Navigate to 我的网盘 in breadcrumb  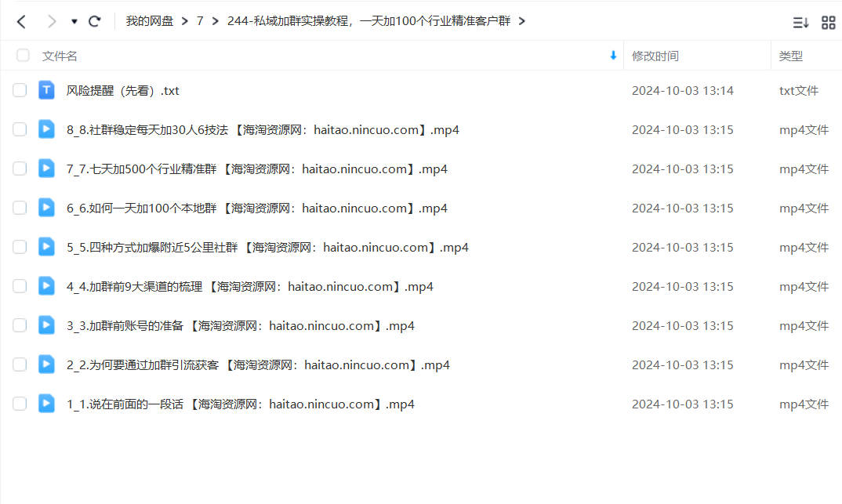(149, 21)
